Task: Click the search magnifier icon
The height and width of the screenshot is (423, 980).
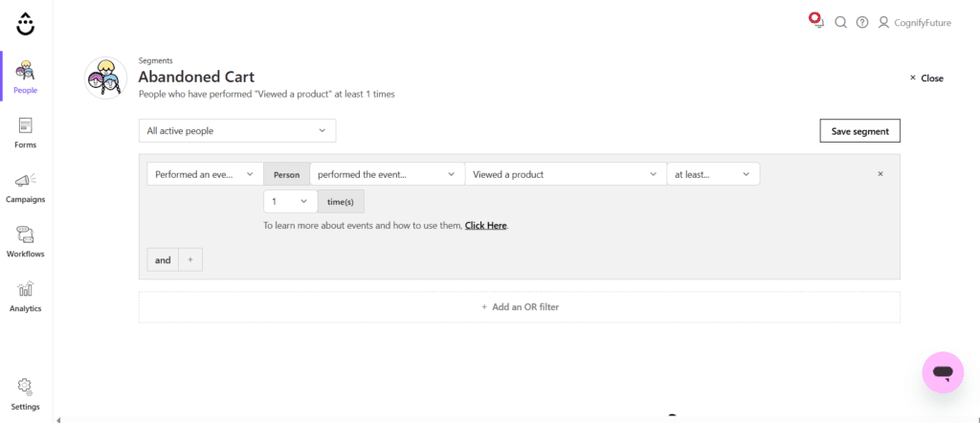Action: click(x=840, y=23)
